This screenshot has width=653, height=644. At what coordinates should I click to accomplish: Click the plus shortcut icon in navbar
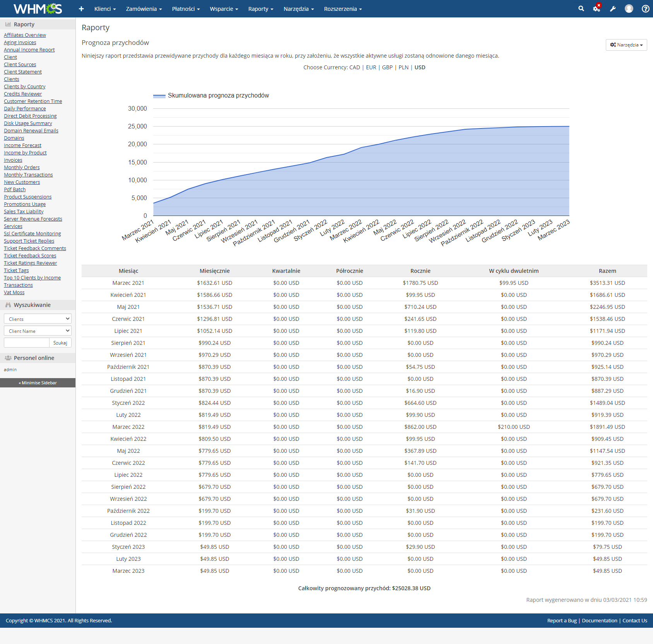81,9
